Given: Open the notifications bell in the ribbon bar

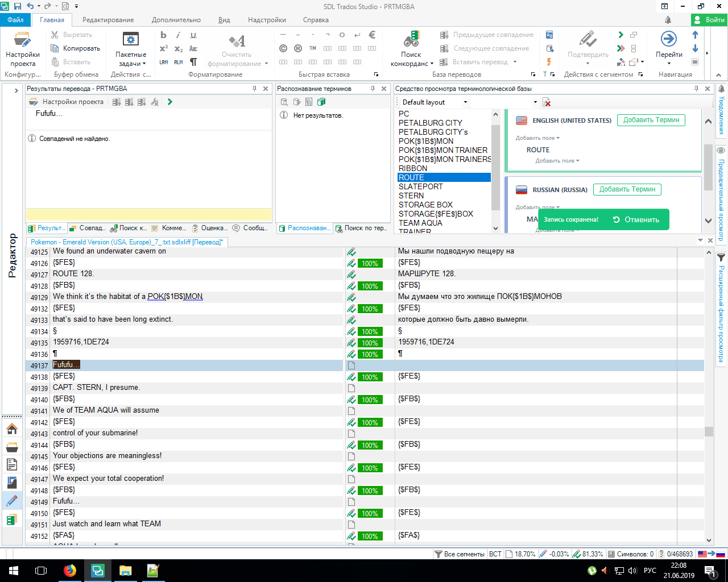Looking at the screenshot, I should (x=668, y=20).
